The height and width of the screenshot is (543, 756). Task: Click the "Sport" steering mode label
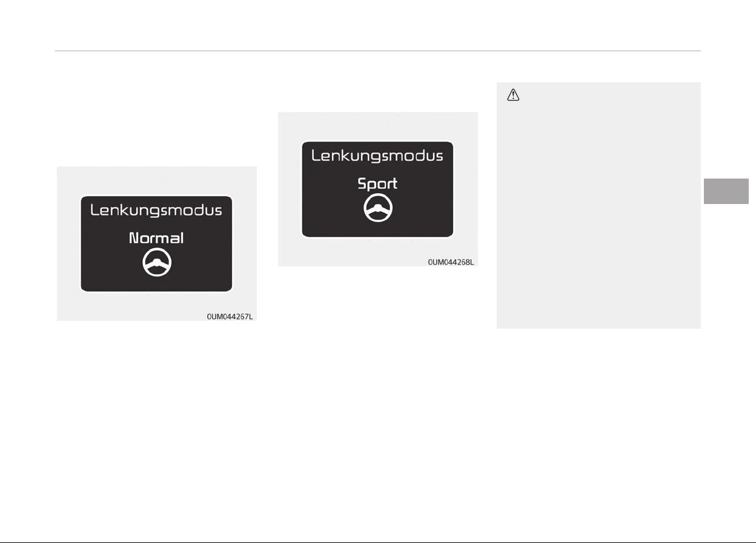point(377,183)
